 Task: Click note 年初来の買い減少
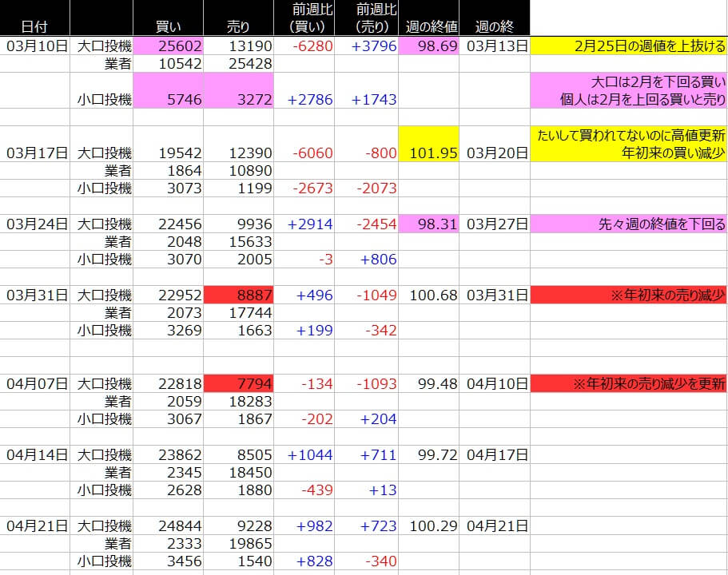(673, 153)
